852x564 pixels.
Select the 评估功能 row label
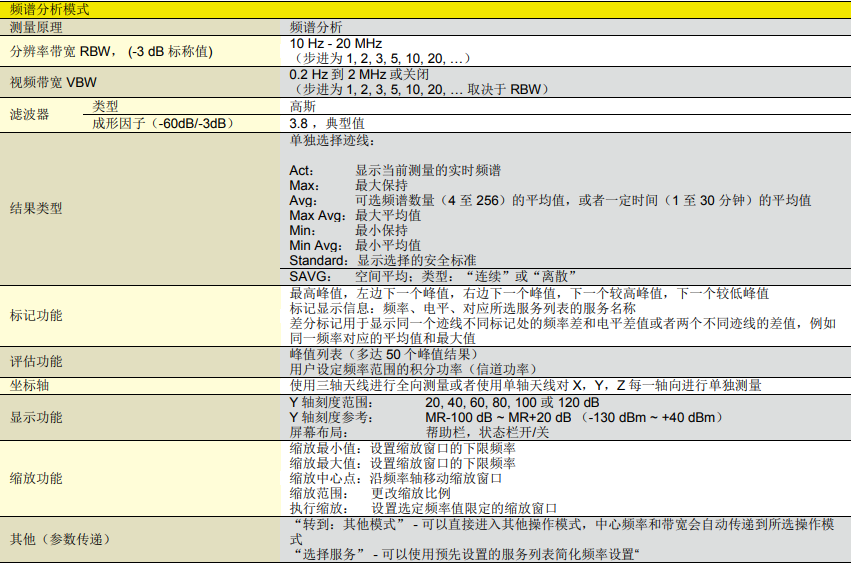(36, 361)
